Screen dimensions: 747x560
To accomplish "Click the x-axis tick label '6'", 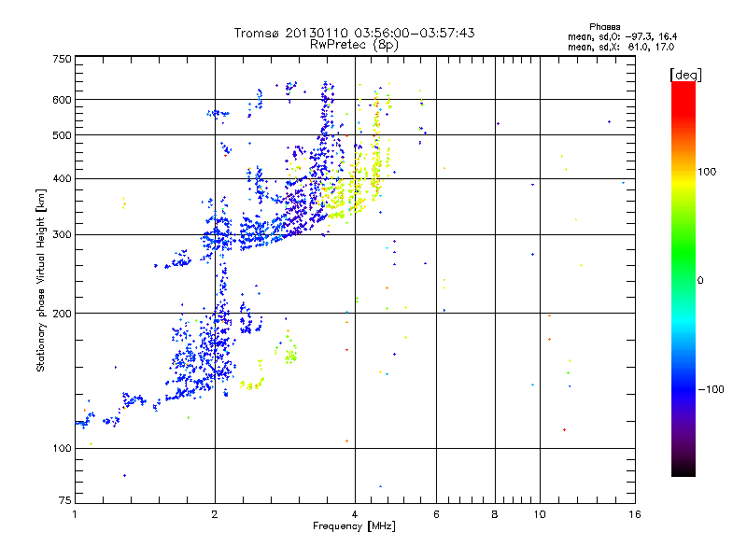I will pos(436,514).
